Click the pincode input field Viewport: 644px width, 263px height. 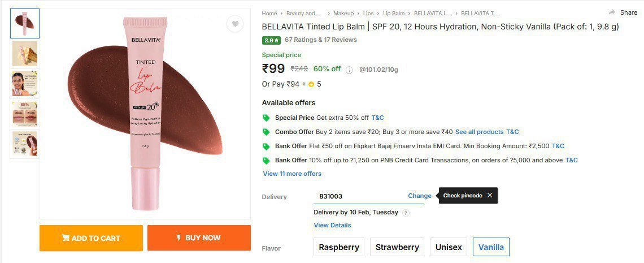click(359, 196)
